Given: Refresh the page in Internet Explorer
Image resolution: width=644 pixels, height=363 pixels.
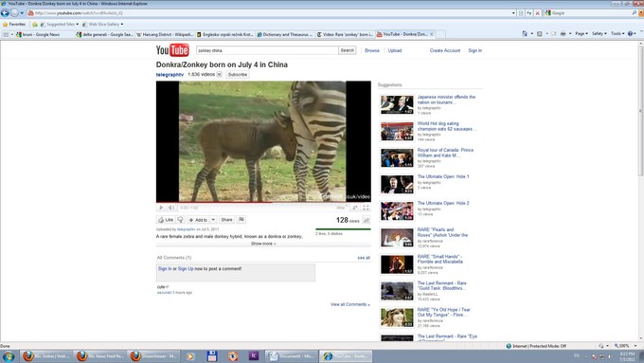Looking at the screenshot, I should 529,13.
